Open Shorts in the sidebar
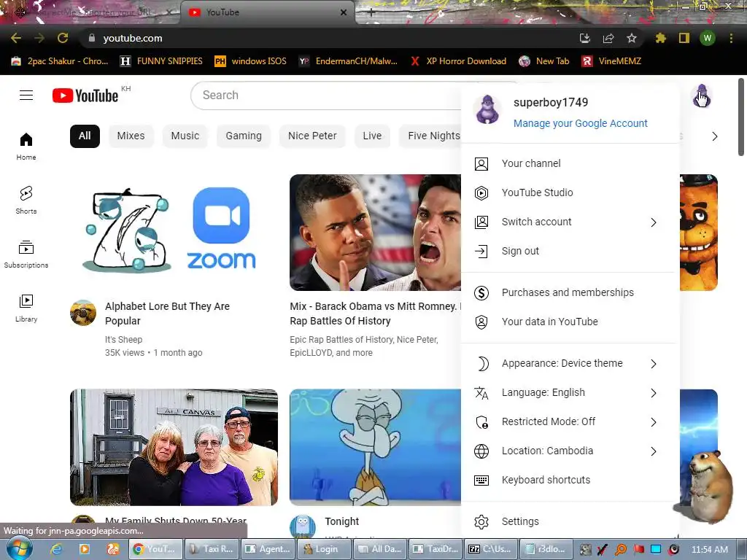This screenshot has height=560, width=747. pos(26,200)
